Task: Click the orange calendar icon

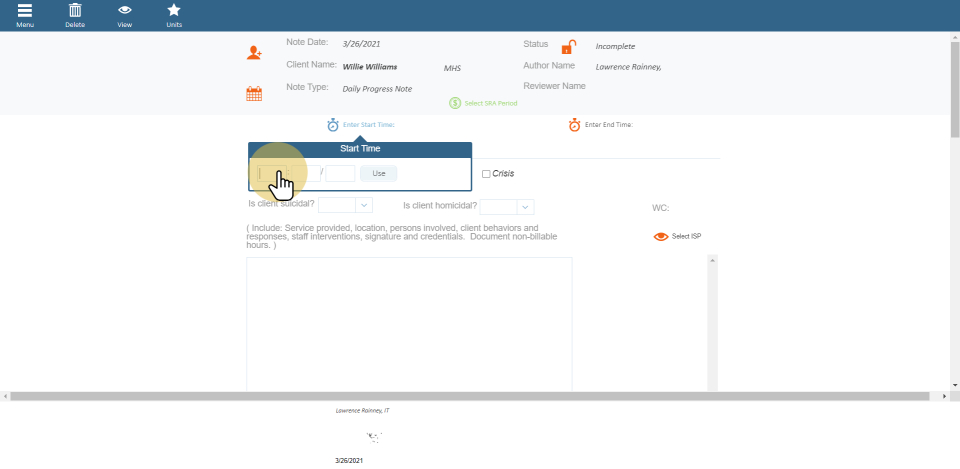Action: [254, 94]
